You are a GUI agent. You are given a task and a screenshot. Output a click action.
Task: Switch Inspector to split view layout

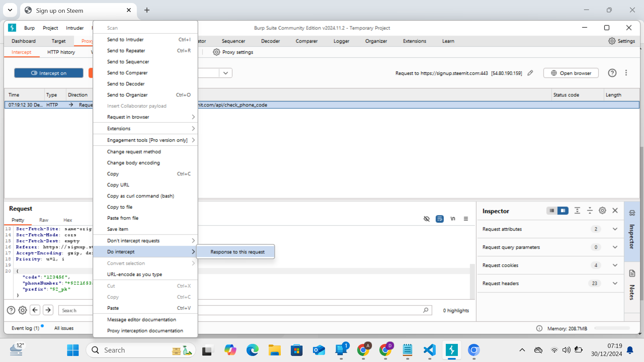(x=563, y=210)
